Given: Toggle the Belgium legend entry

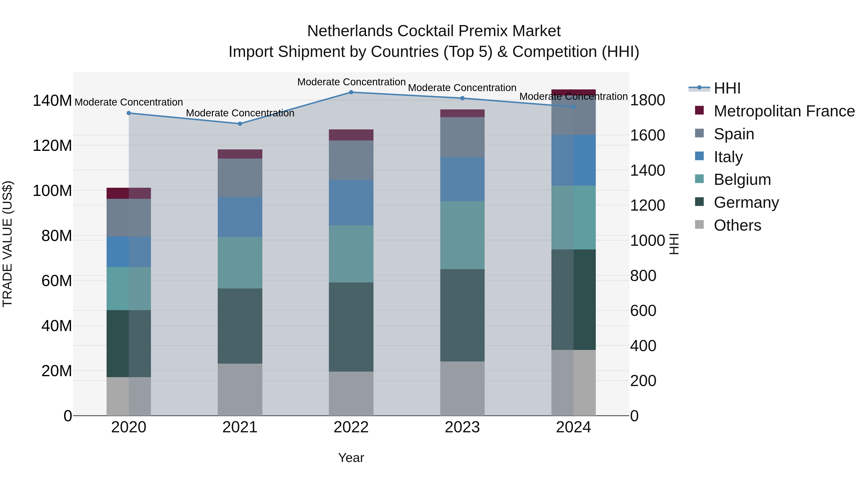Looking at the screenshot, I should 732,180.
